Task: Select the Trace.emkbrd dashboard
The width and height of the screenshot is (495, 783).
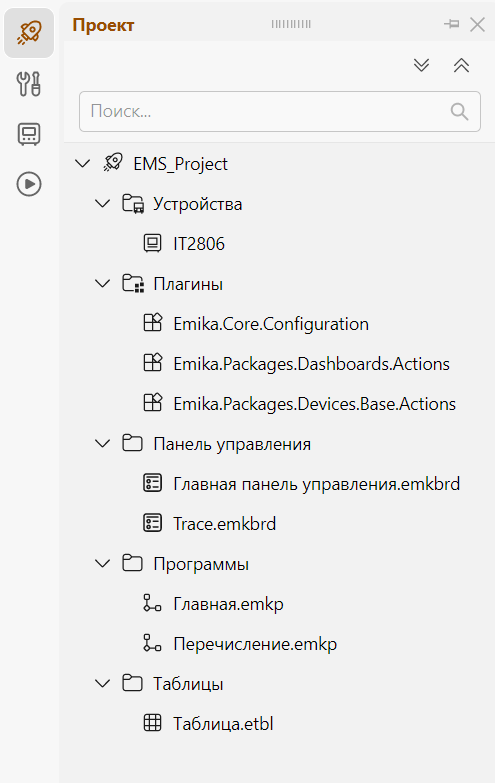Action: 224,524
